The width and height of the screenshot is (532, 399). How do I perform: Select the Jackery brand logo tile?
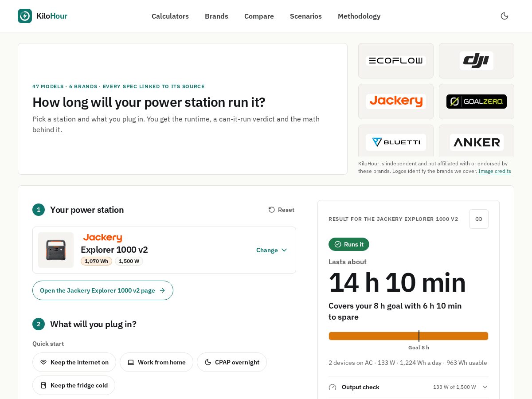396,102
